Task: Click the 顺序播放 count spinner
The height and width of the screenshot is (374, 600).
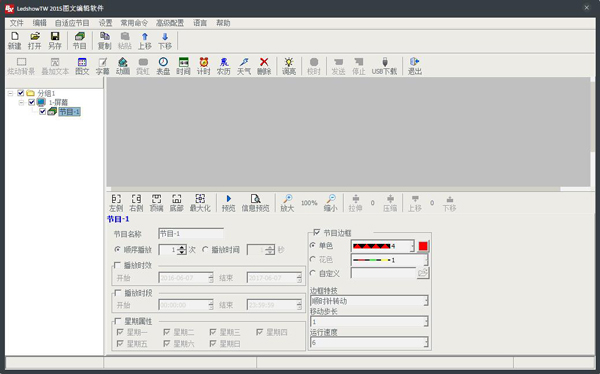Action: pos(182,250)
